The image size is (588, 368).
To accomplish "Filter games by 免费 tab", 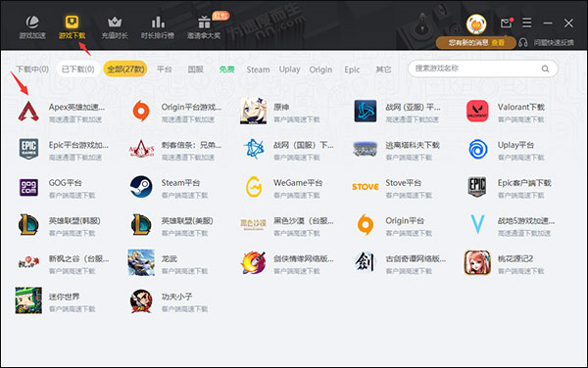I will pos(227,69).
